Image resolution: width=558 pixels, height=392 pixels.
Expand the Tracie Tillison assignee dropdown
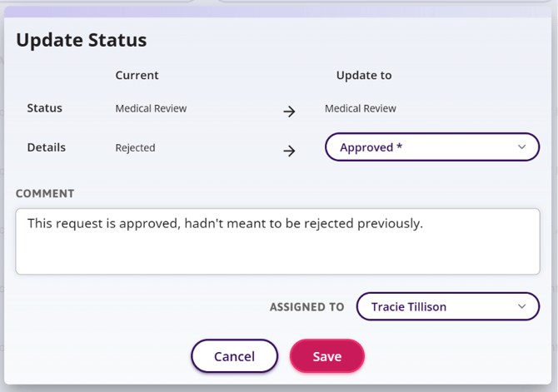click(447, 306)
